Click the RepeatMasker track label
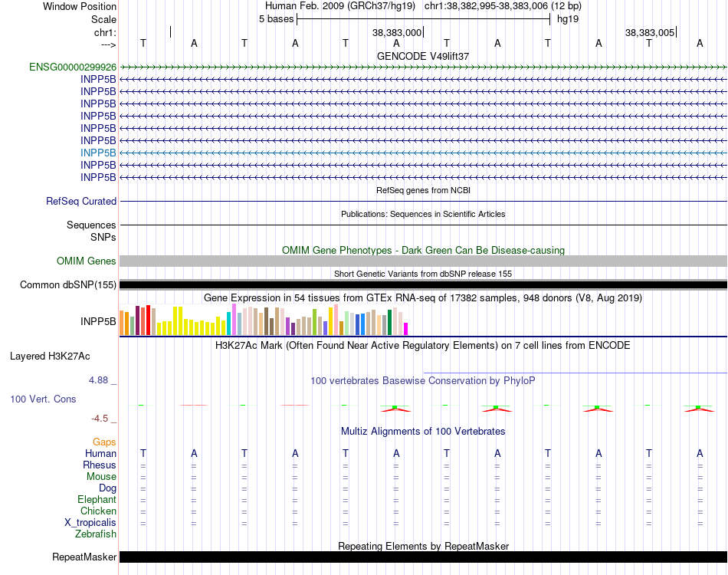 (x=84, y=557)
